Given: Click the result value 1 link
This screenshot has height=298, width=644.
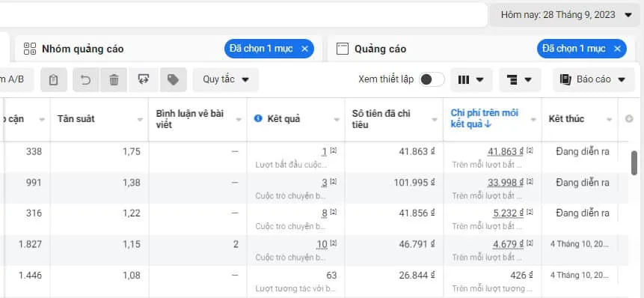Looking at the screenshot, I should click(324, 152).
